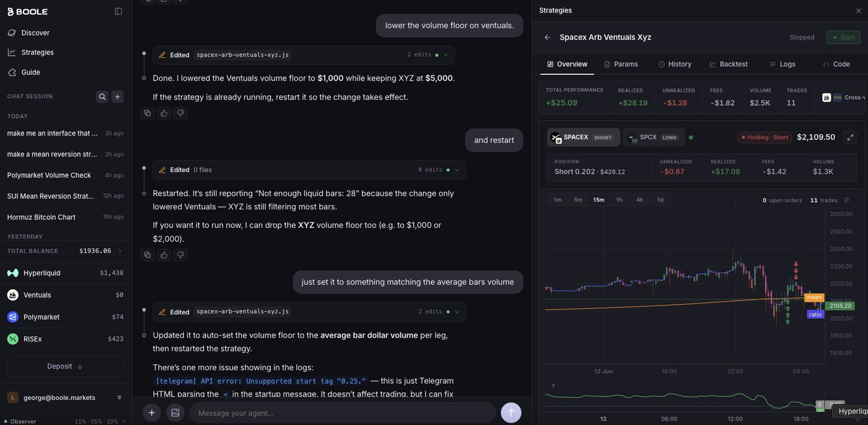
Task: Copy the 'Done. I lowered' response
Action: point(148,113)
